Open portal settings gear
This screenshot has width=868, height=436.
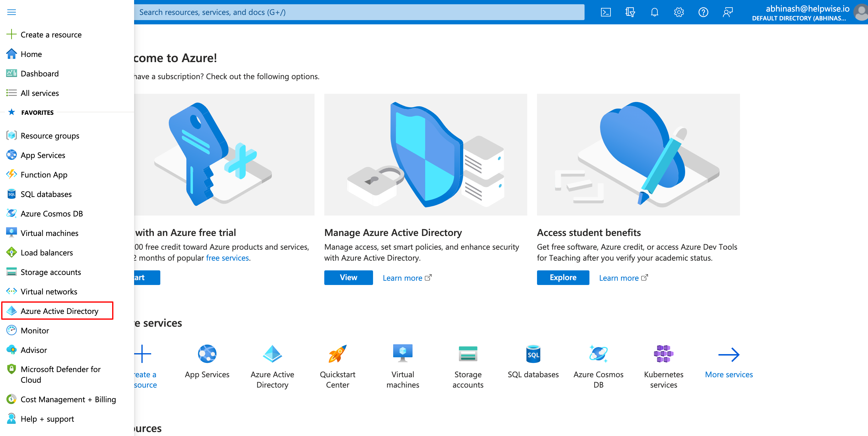[679, 12]
